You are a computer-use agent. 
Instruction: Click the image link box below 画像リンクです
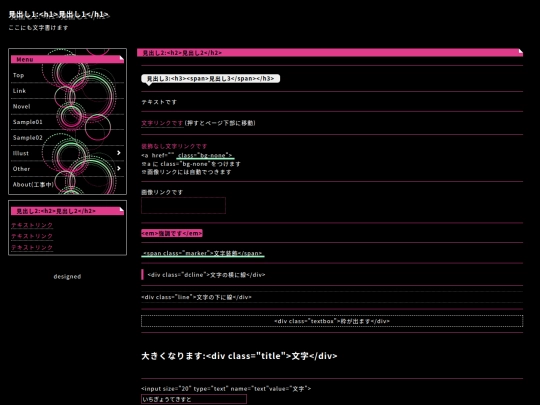(183, 205)
